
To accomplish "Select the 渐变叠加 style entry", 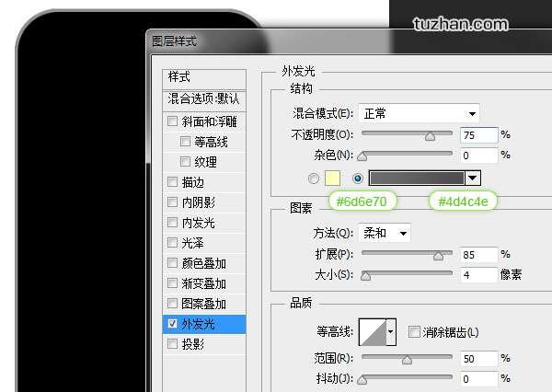I will [204, 283].
